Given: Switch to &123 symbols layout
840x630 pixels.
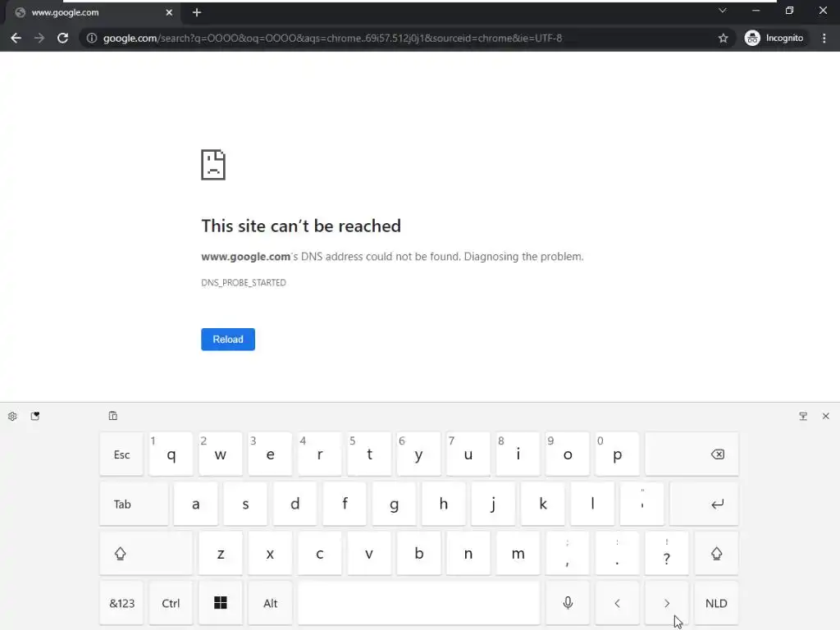Looking at the screenshot, I should pos(121,603).
